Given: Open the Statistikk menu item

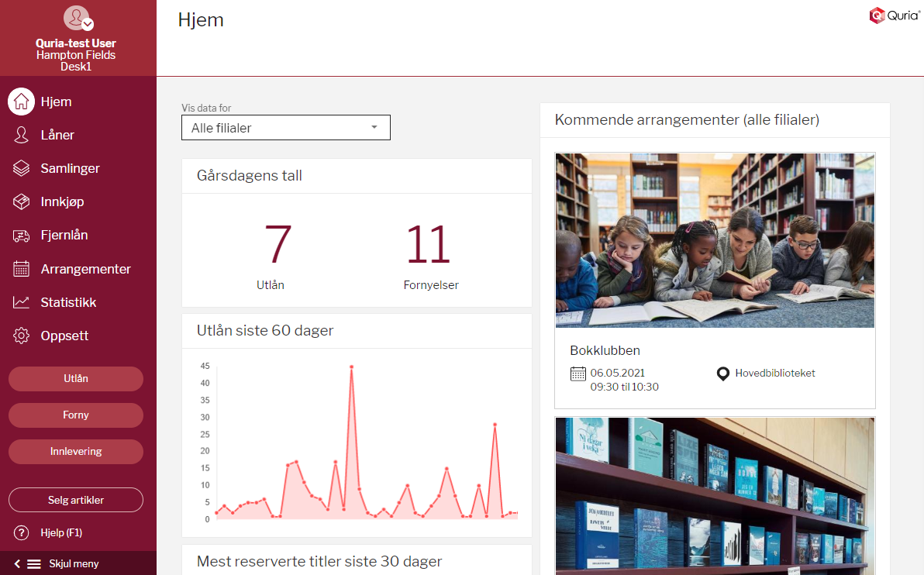Looking at the screenshot, I should tap(78, 302).
